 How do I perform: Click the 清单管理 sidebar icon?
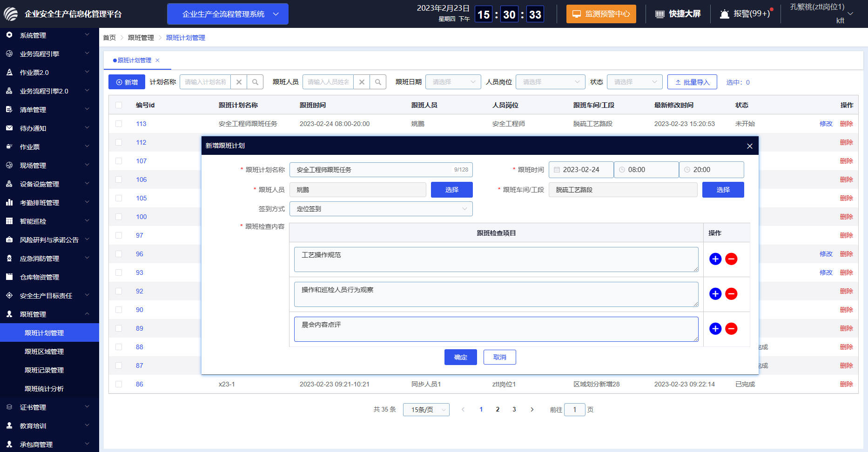9,110
